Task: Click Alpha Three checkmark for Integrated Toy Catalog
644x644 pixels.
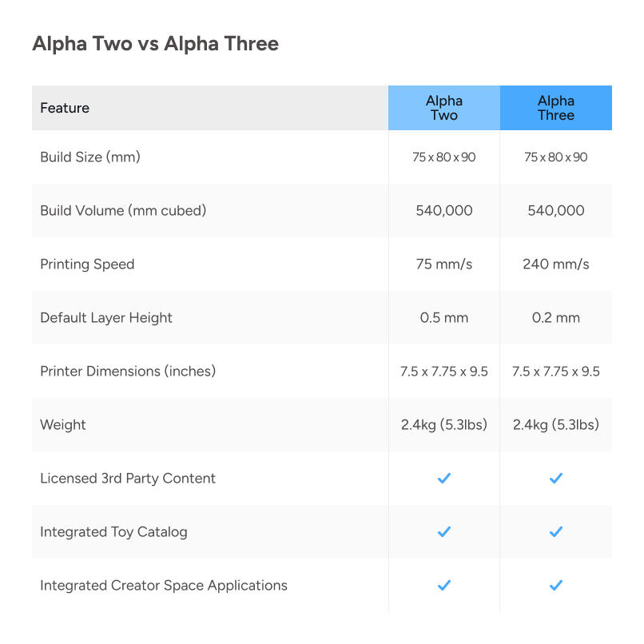Action: (556, 531)
